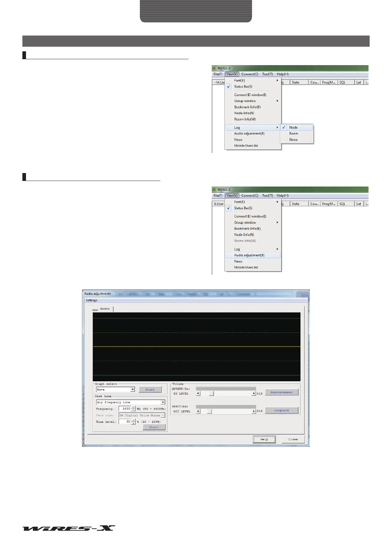Switch to Mon tab in Audio adjustments

pos(95,310)
